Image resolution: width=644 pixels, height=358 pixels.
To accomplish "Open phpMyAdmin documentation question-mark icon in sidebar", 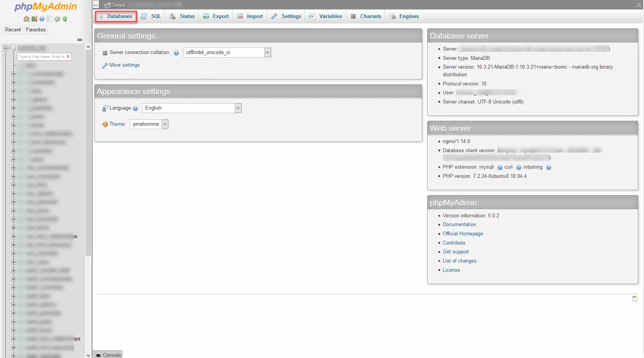I will pyautogui.click(x=42, y=19).
